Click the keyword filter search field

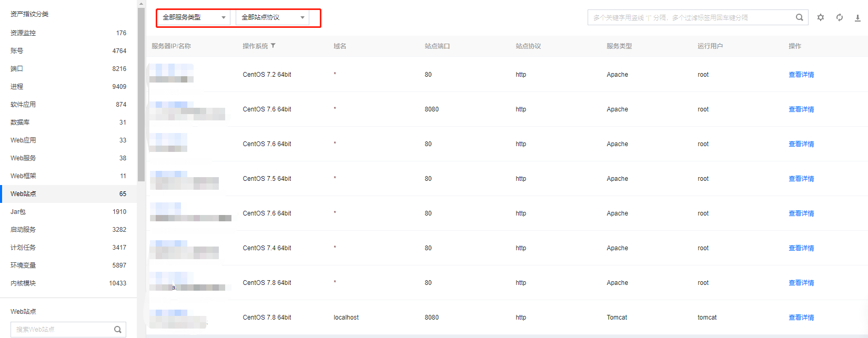point(689,17)
